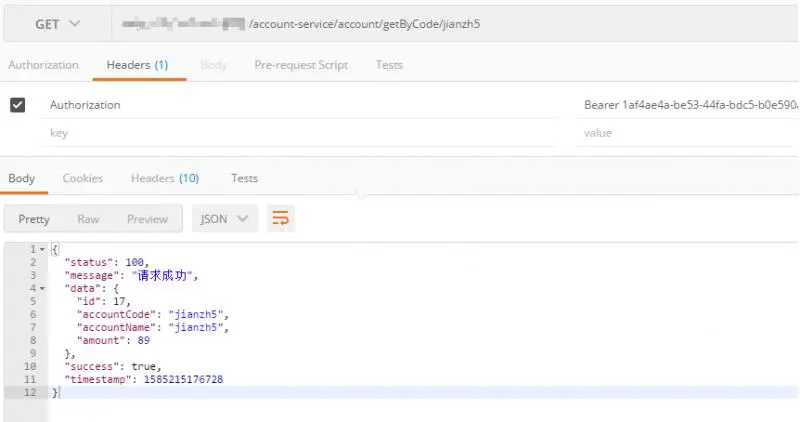The image size is (800, 422).
Task: Switch to request Authorization tab
Action: [43, 65]
